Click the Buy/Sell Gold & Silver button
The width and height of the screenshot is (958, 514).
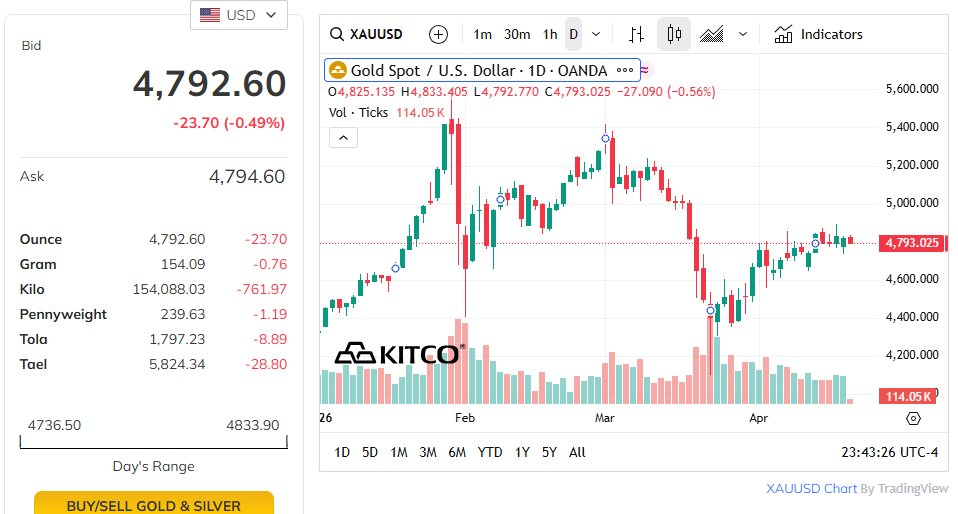[x=154, y=504]
